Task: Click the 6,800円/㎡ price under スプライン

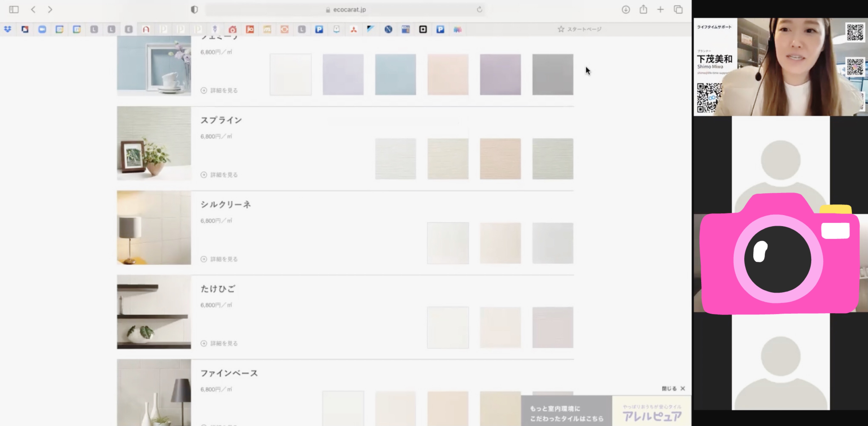Action: pos(216,136)
